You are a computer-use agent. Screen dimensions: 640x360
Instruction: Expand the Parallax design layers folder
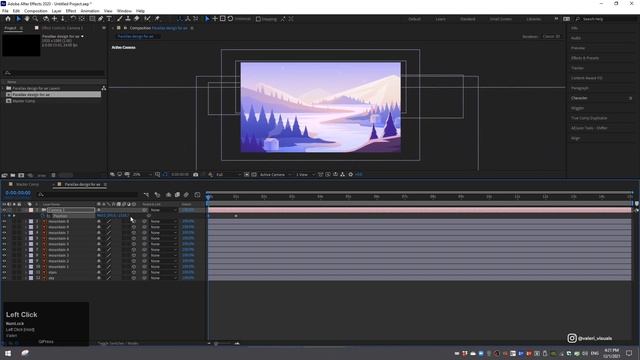point(3,88)
